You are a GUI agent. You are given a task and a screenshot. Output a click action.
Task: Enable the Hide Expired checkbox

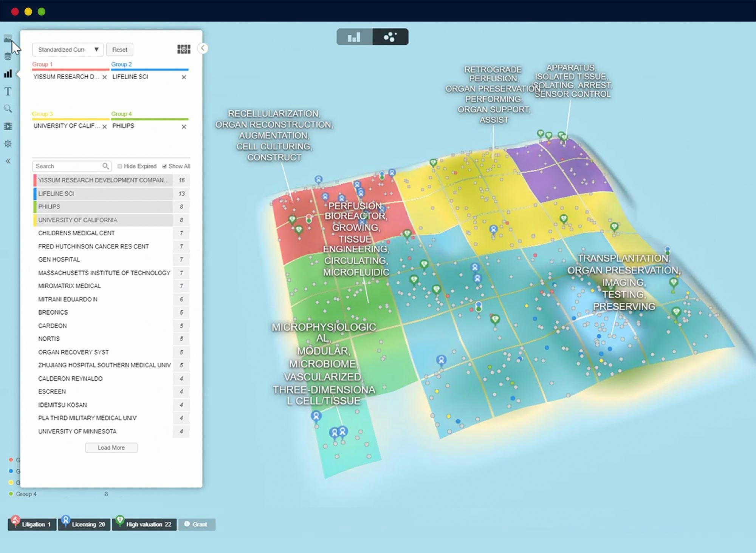tap(120, 166)
